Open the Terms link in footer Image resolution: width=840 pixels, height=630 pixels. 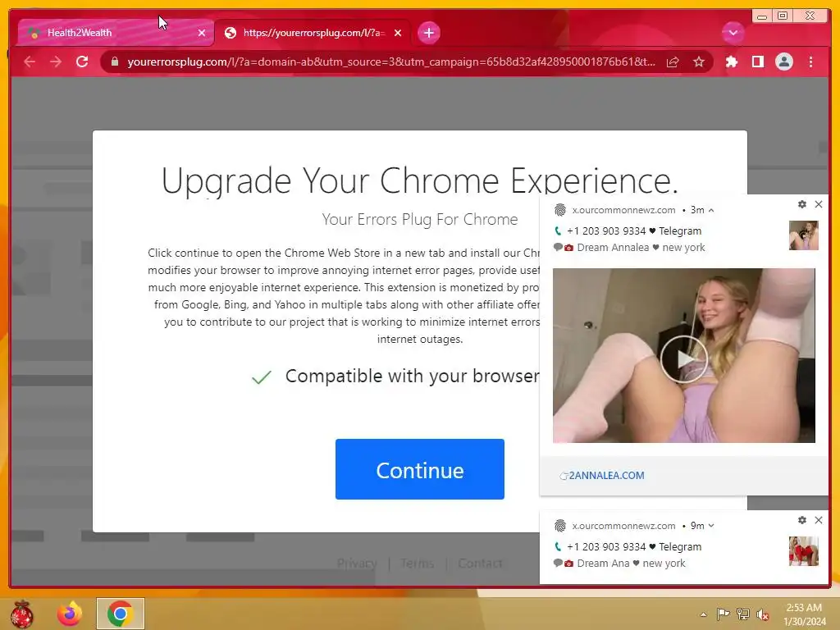point(417,563)
